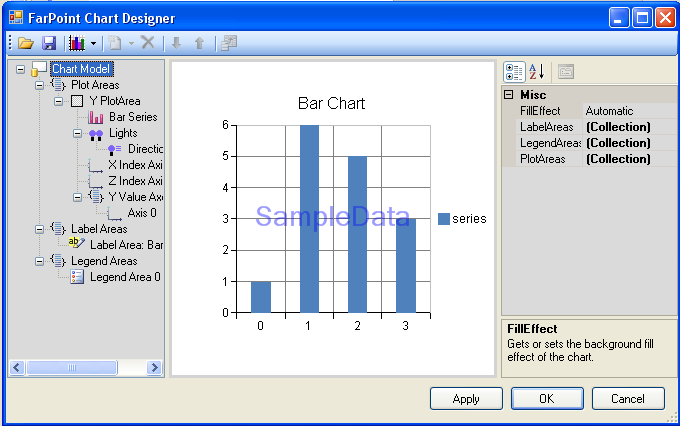Select Axis 0 tree item
The width and height of the screenshot is (680, 426).
tap(142, 213)
